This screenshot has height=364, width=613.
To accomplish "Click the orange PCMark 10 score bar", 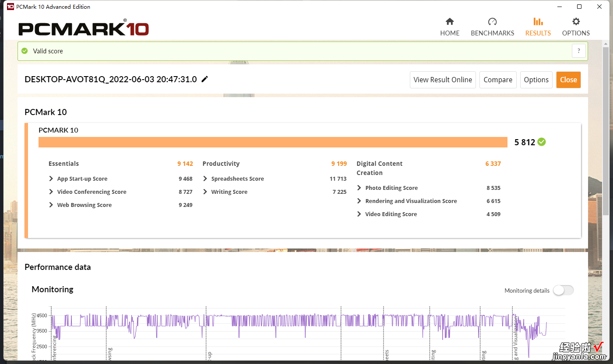I will point(273,142).
